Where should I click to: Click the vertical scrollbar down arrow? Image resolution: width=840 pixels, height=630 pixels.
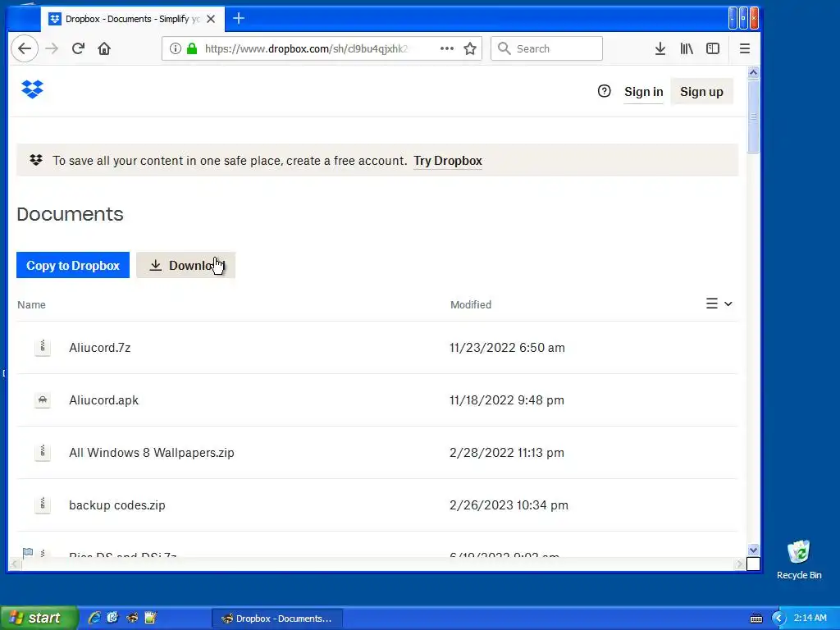click(x=753, y=550)
